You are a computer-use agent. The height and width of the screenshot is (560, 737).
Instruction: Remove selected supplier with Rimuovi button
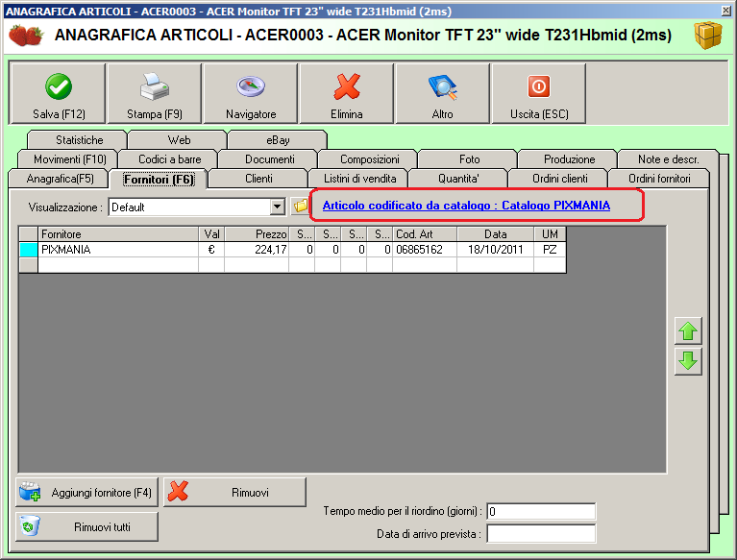pos(234,493)
